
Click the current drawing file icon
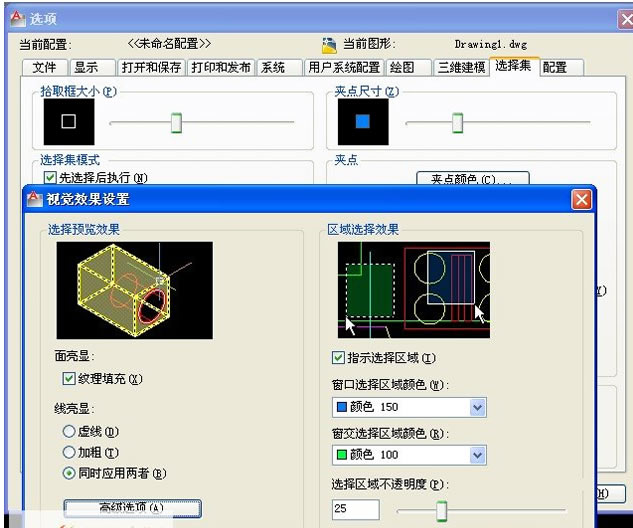coord(330,45)
